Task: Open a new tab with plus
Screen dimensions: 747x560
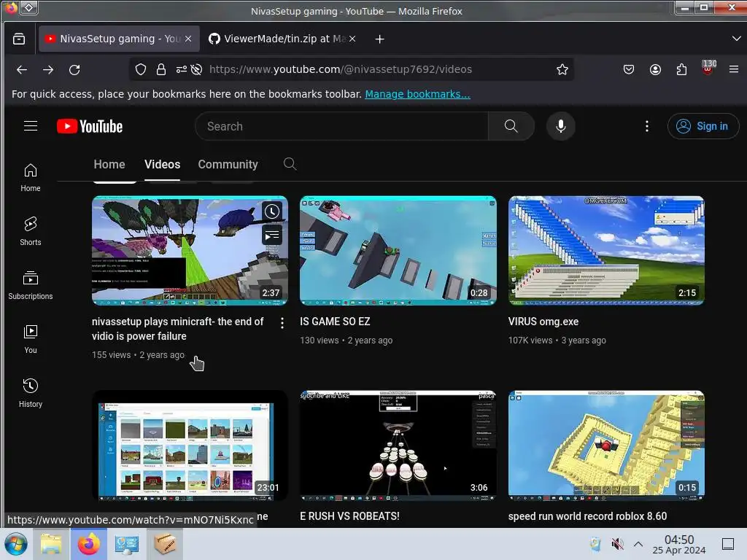Action: pyautogui.click(x=379, y=39)
